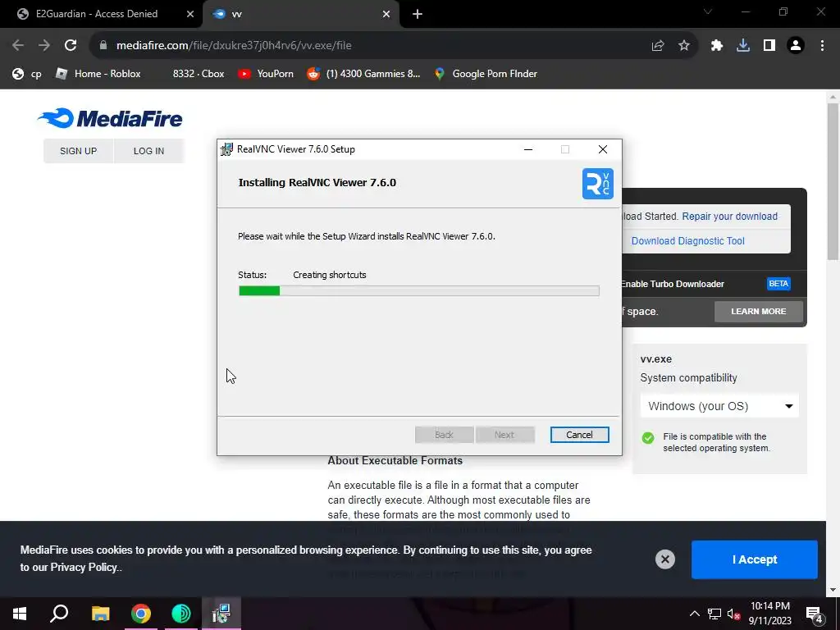Click the 'About Executable Formats' heading
Screen dimensions: 840x630
pyautogui.click(x=395, y=461)
